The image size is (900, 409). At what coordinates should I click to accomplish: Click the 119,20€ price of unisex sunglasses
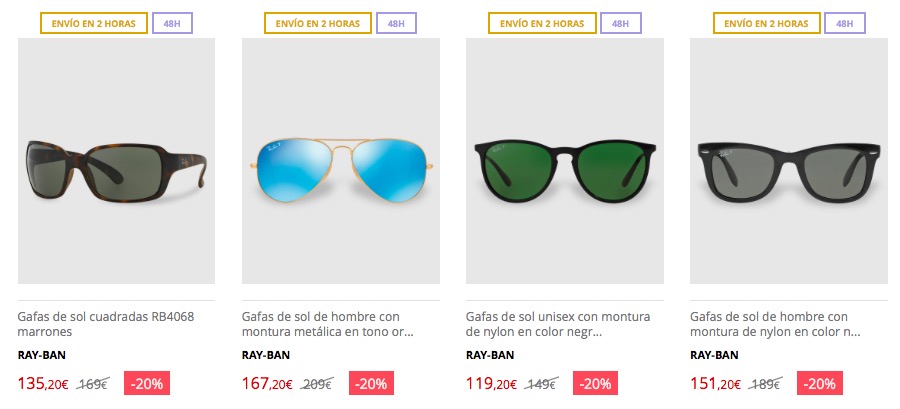491,383
